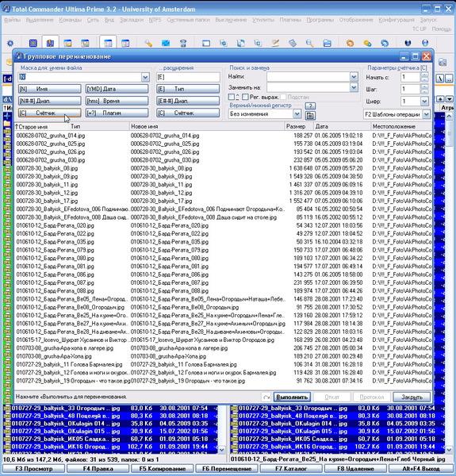
Task: Click inside the extension mask field [E]
Action: pyautogui.click(x=188, y=77)
